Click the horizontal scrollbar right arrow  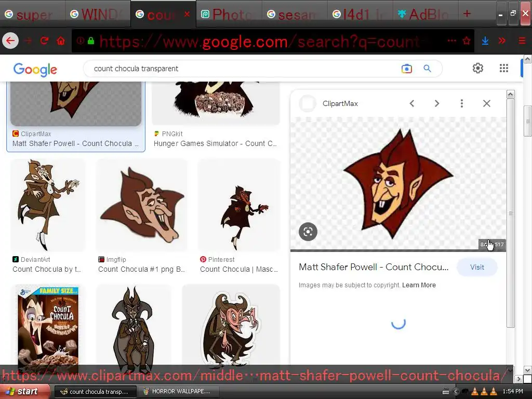(519, 378)
